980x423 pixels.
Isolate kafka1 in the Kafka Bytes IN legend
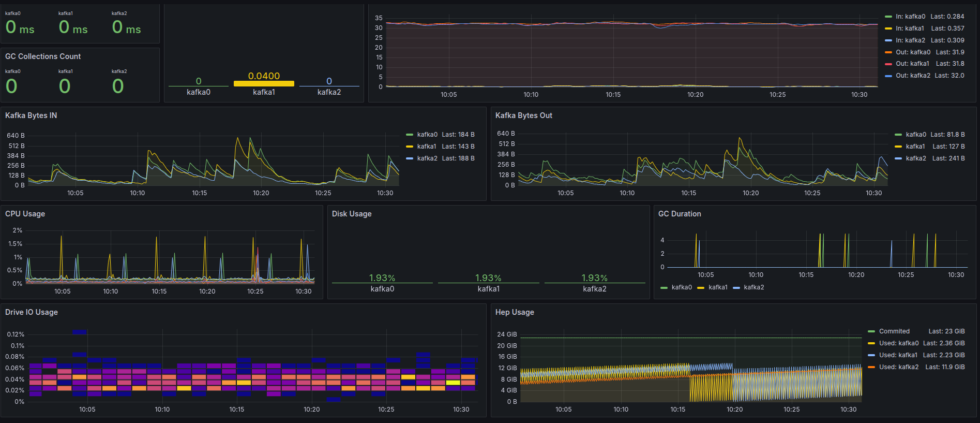click(x=427, y=147)
